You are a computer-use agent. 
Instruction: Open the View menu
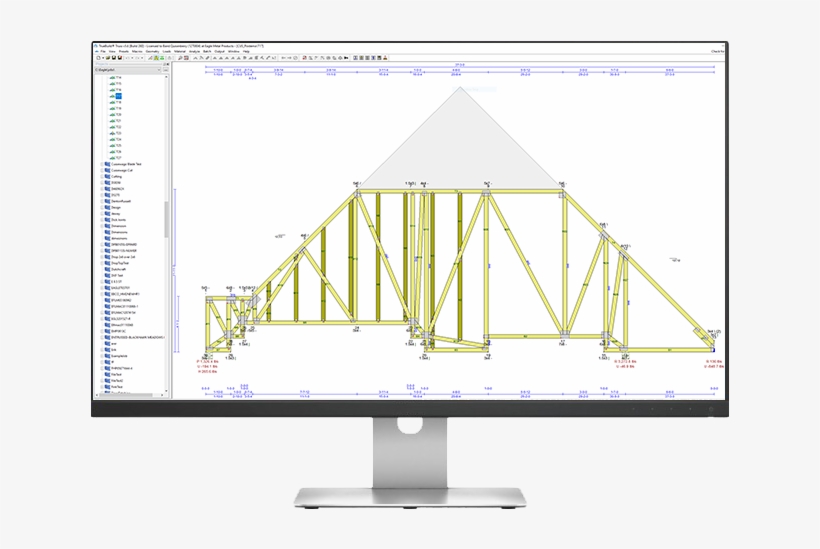tap(112, 52)
